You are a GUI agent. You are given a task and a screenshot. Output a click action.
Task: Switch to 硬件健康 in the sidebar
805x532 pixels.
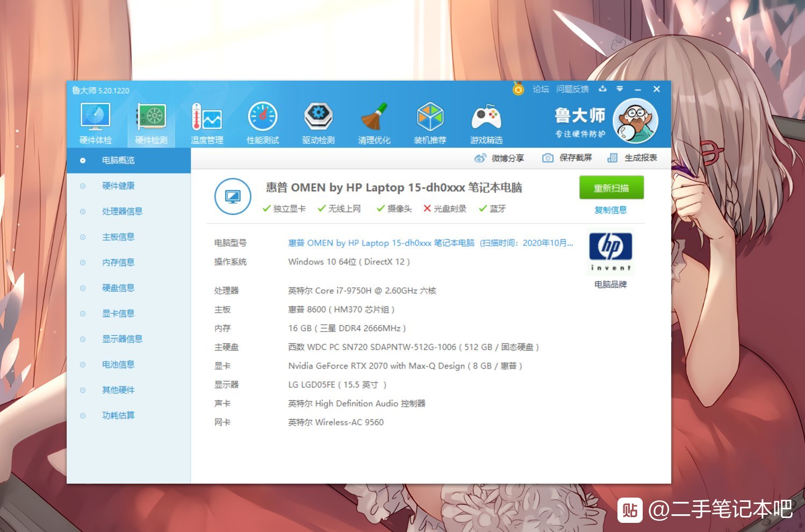(129, 186)
